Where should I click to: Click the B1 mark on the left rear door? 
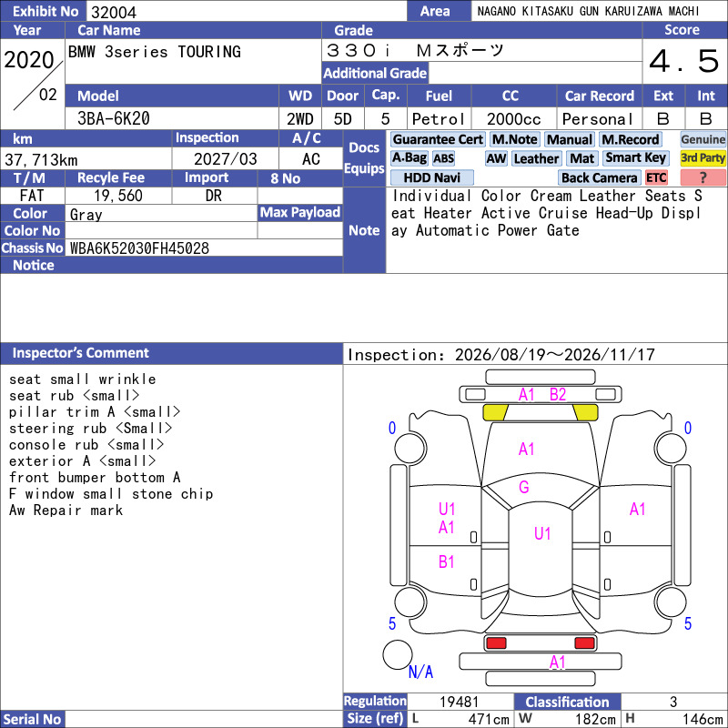(x=446, y=561)
